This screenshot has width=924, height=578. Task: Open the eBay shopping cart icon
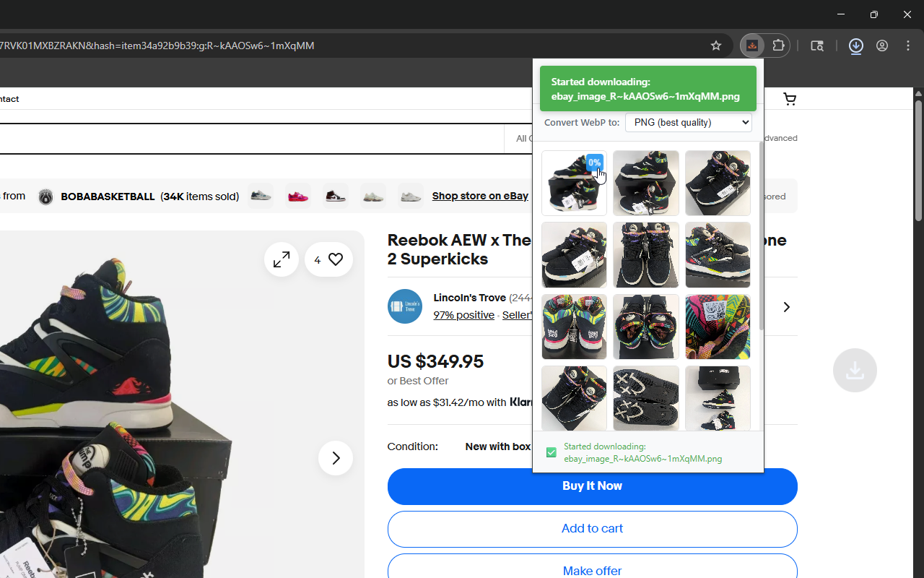pyautogui.click(x=790, y=99)
